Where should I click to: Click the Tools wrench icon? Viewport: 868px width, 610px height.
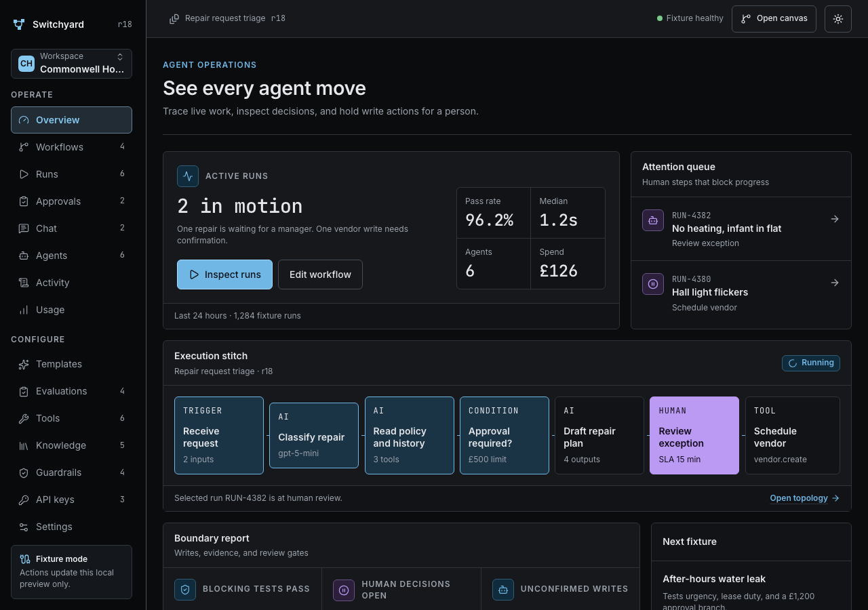[x=24, y=418]
